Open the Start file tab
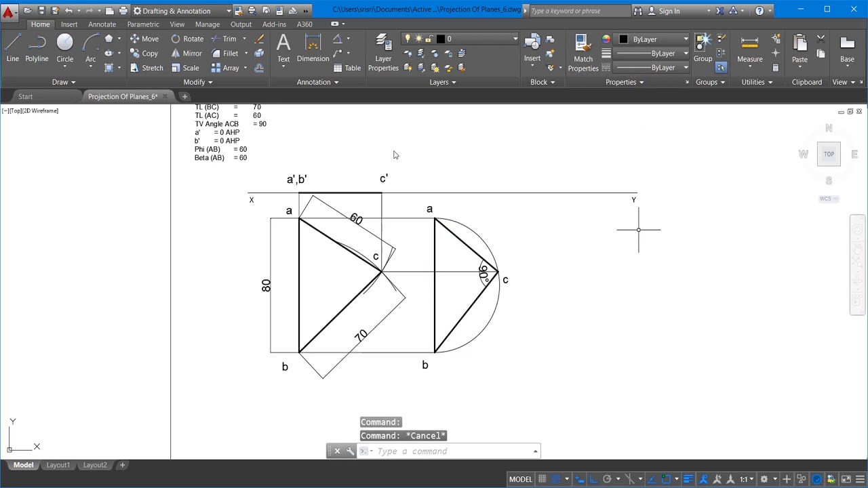The height and width of the screenshot is (488, 868). [25, 96]
